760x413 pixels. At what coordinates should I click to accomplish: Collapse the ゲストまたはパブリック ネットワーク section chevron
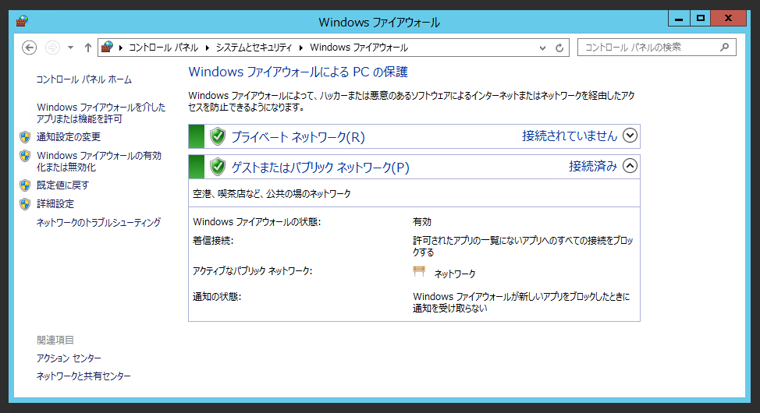(x=630, y=166)
